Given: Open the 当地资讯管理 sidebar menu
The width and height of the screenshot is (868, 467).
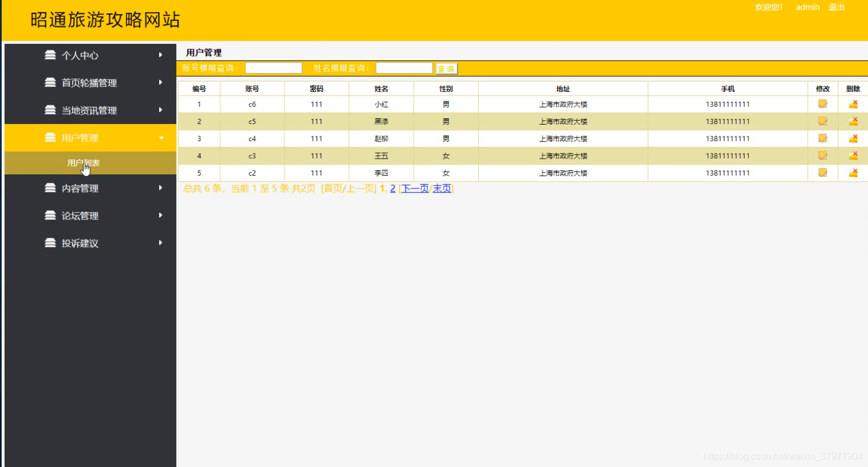Looking at the screenshot, I should pos(90,111).
